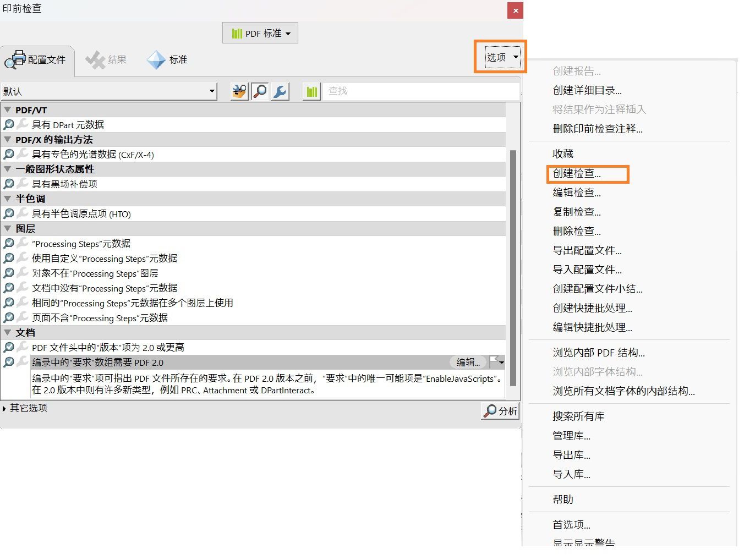Choose 创建检查 from the options menu
Screen dimensions: 744x560
pyautogui.click(x=575, y=174)
